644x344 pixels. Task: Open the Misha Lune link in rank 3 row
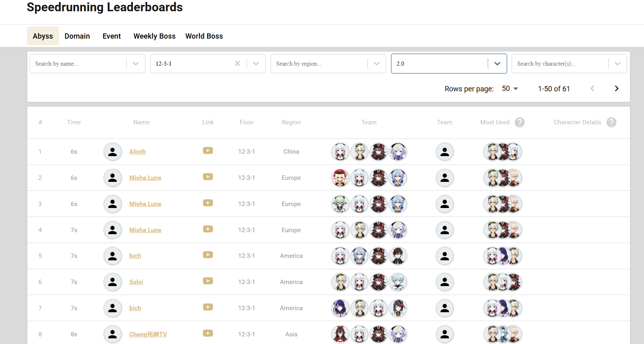pyautogui.click(x=145, y=204)
